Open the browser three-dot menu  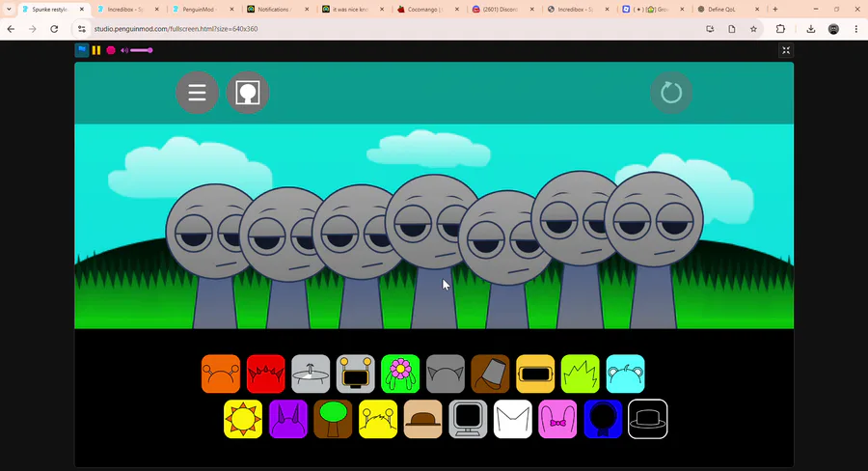coord(855,29)
